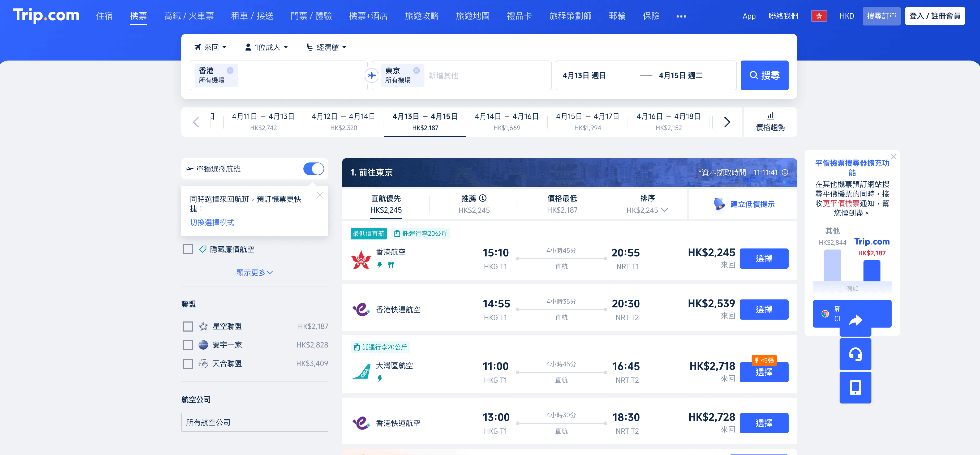
Task: Click the info icon beside 推薦
Action: (483, 198)
